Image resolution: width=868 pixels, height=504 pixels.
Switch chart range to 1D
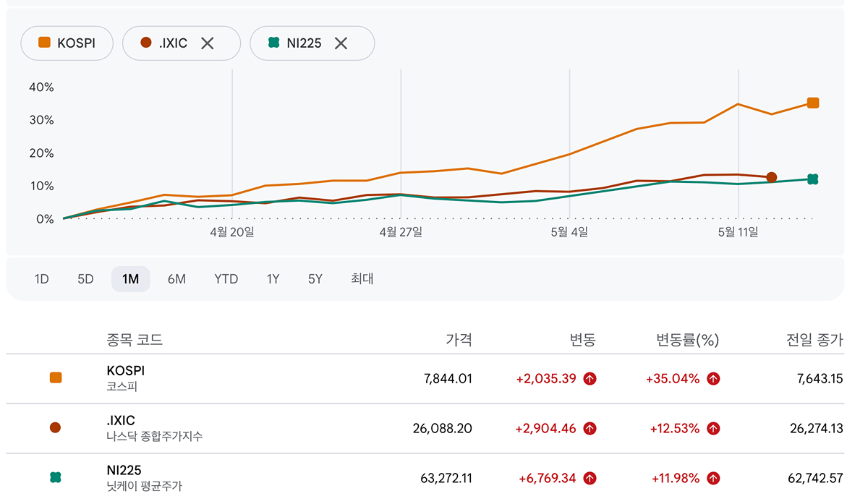(x=42, y=279)
